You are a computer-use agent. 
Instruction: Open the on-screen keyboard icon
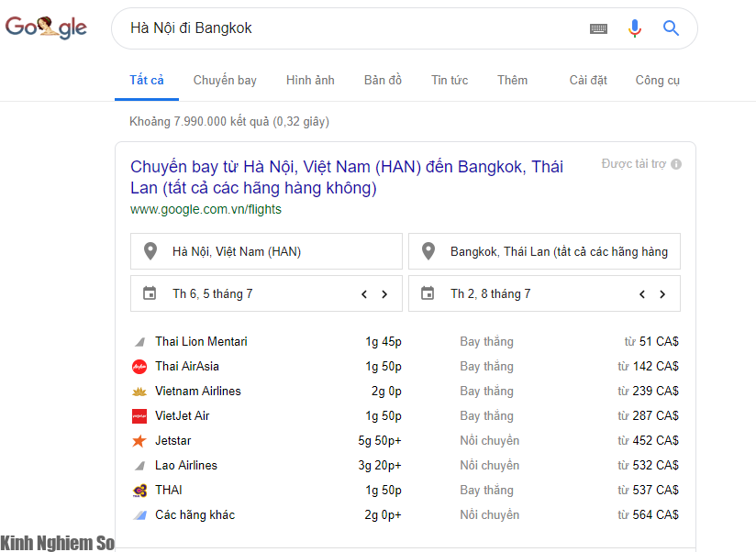(x=598, y=29)
